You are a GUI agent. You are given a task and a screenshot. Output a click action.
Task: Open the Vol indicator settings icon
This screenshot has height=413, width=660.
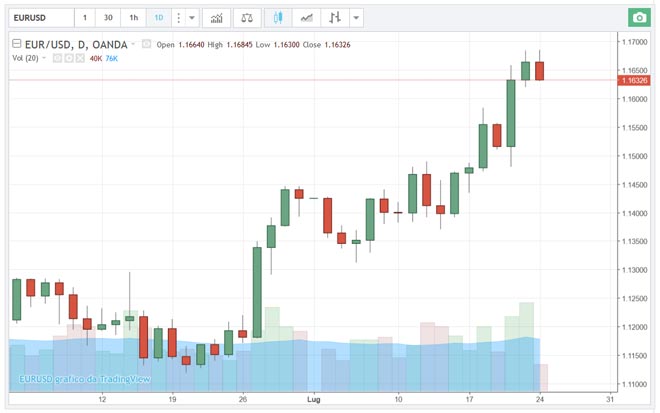point(70,58)
